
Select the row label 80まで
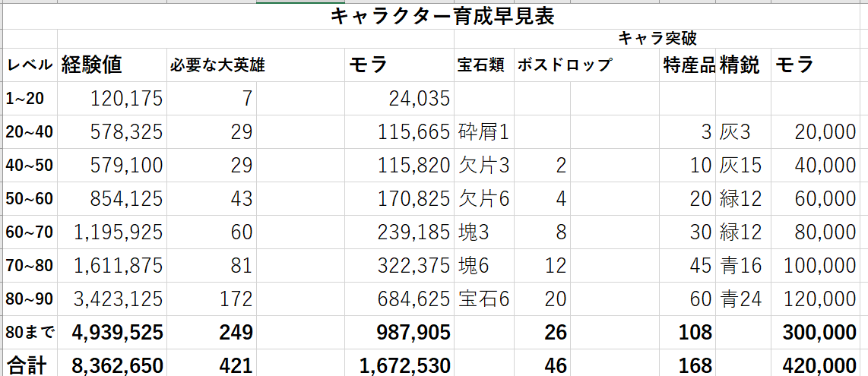click(x=30, y=332)
